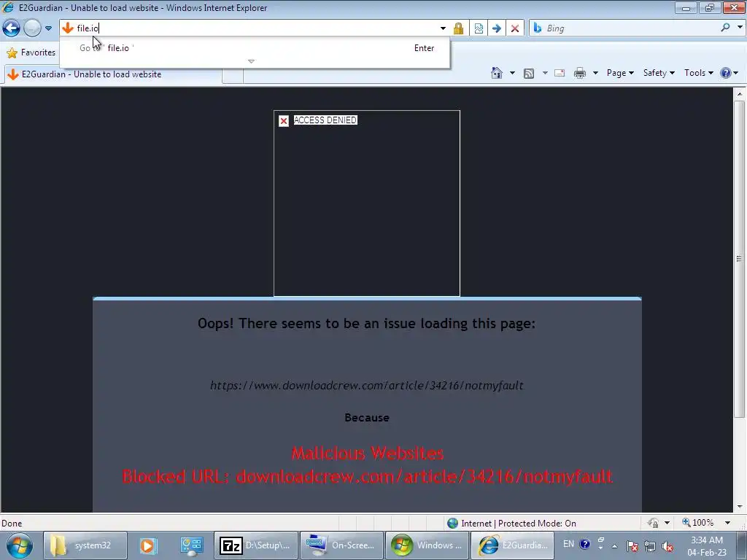Expand the address bar history dropdown
Viewport: 747px width, 560px height.
[443, 28]
